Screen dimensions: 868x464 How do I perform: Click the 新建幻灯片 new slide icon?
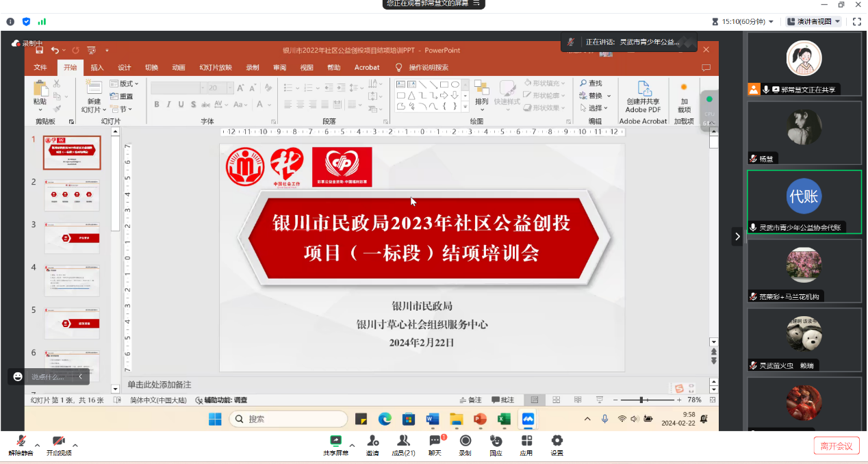(93, 87)
